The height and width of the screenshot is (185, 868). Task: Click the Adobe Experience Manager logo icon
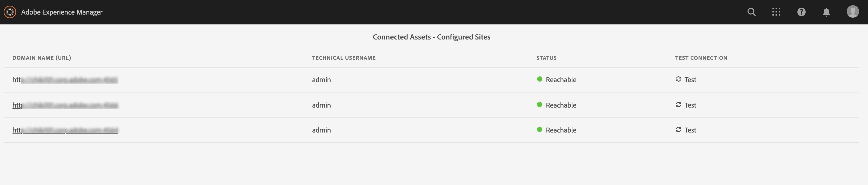pos(10,12)
